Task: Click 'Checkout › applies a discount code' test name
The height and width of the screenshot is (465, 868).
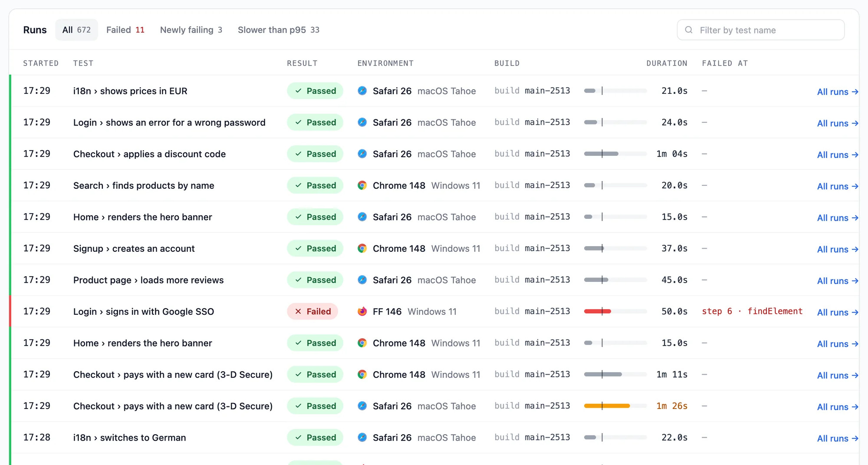Action: coord(149,154)
